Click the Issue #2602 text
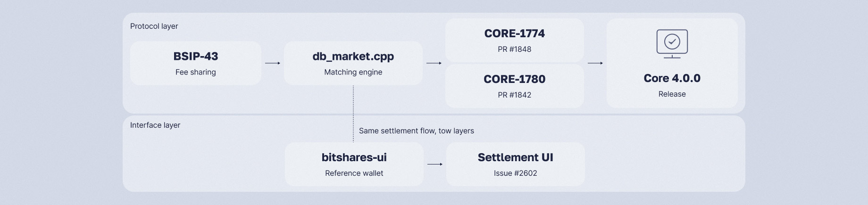 pos(515,173)
